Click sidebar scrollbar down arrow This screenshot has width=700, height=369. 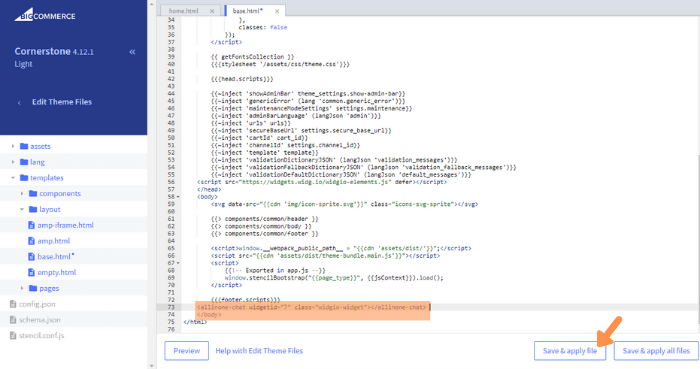click(x=152, y=365)
